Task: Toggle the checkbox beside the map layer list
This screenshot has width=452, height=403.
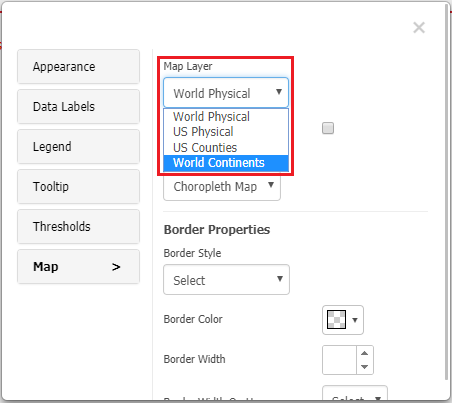Action: 328,128
